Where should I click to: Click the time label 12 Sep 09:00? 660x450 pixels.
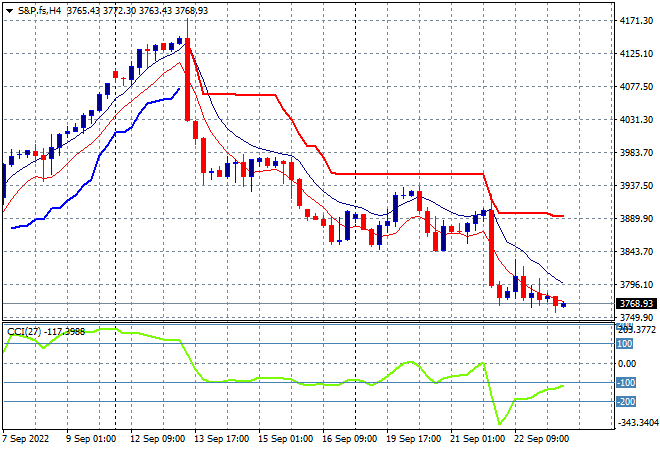157,439
